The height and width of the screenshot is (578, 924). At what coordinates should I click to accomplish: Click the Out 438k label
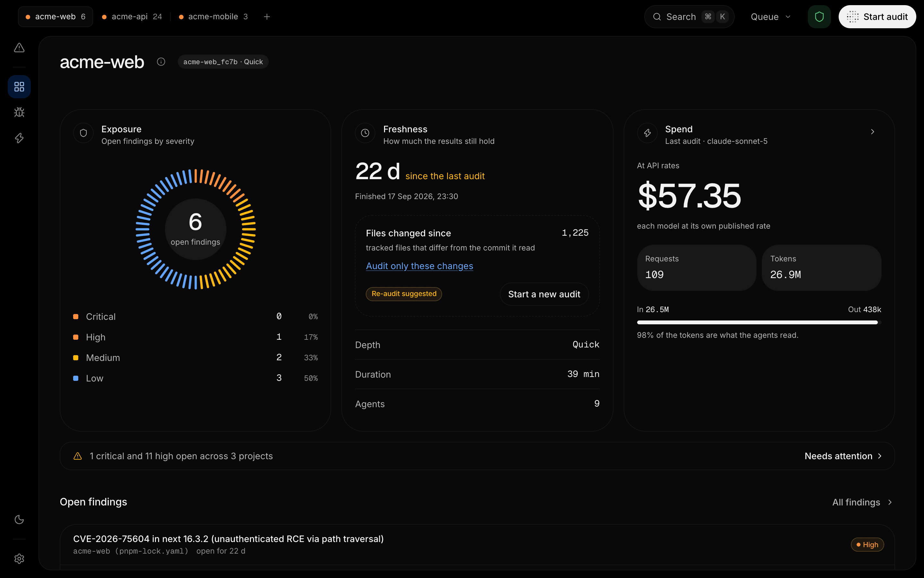point(864,310)
